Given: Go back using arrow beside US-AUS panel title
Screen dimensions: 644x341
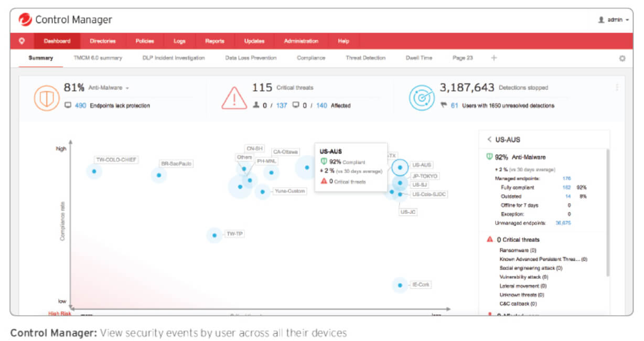Looking at the screenshot, I should [489, 140].
